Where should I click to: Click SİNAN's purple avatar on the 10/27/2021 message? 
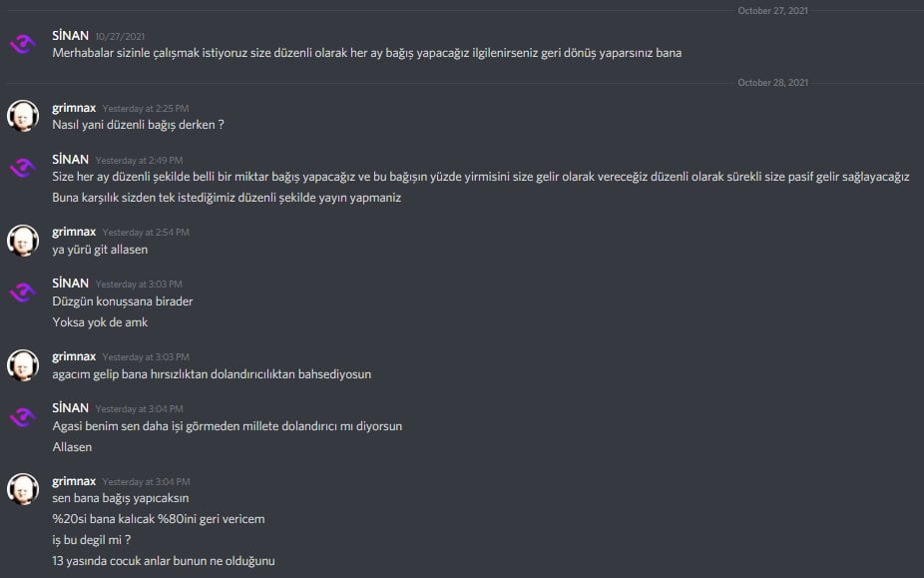(22, 44)
